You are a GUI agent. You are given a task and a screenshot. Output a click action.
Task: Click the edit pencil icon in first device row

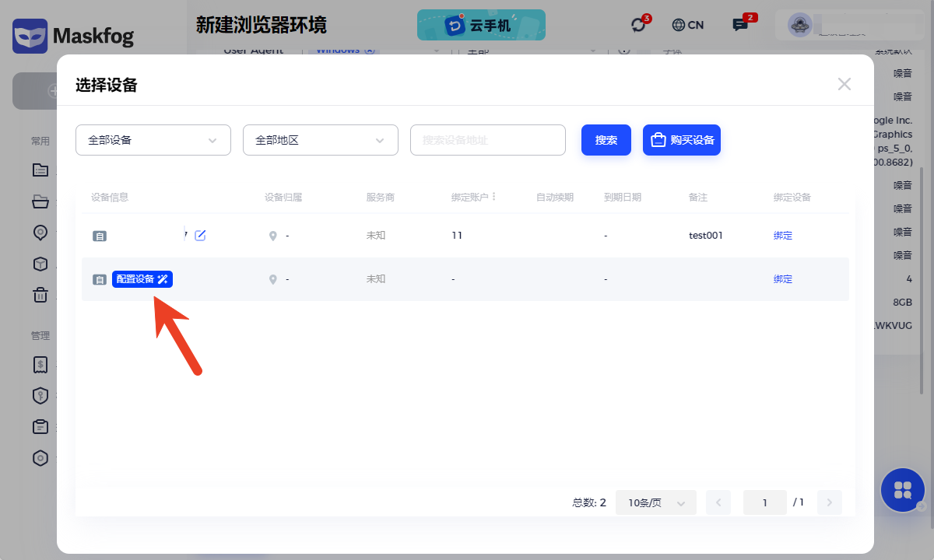[x=200, y=235]
